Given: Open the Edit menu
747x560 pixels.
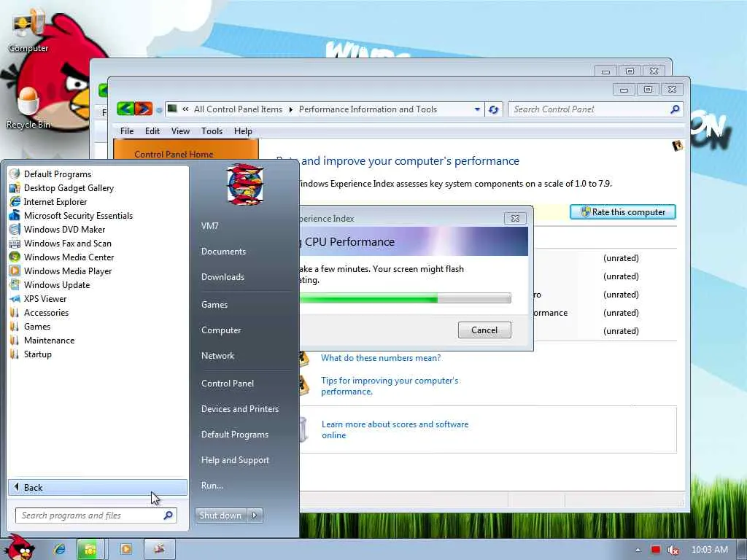Looking at the screenshot, I should pos(152,131).
